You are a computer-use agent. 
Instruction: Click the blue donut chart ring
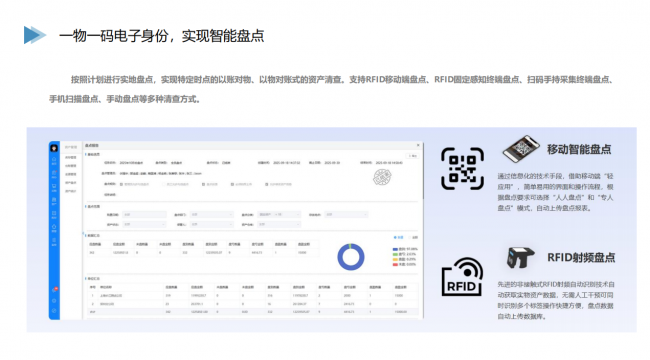[x=351, y=257]
